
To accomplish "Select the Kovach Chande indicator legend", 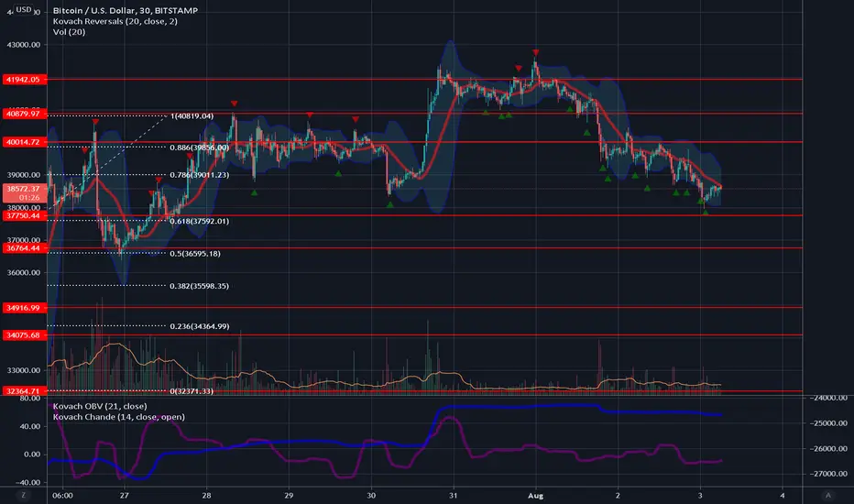I will pyautogui.click(x=119, y=417).
